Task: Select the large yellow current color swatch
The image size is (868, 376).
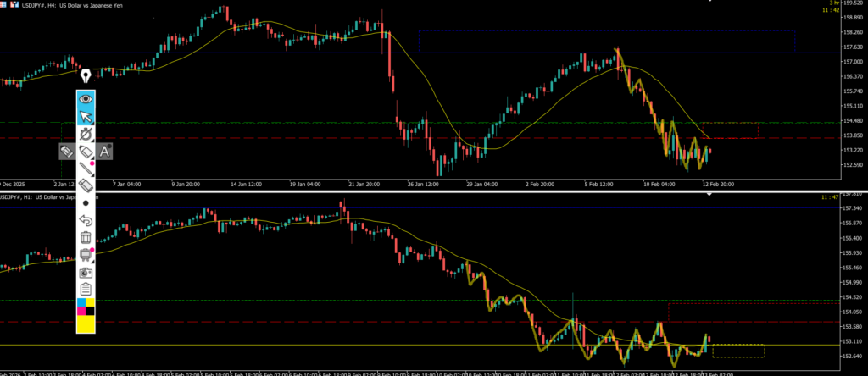Action: click(x=86, y=324)
